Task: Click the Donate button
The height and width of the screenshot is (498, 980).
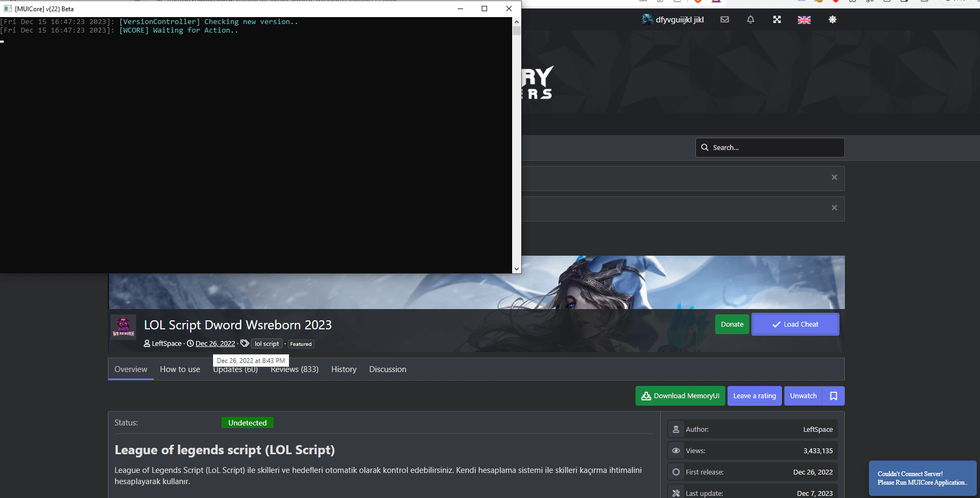Action: [732, 325]
